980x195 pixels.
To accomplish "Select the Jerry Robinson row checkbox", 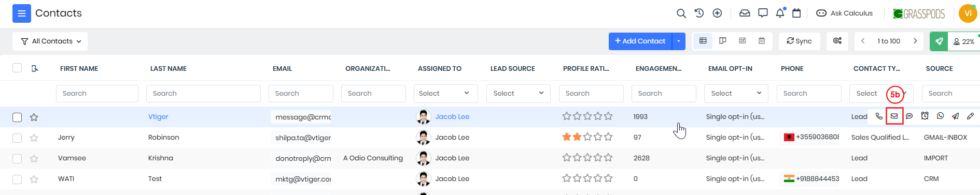I will tap(17, 138).
